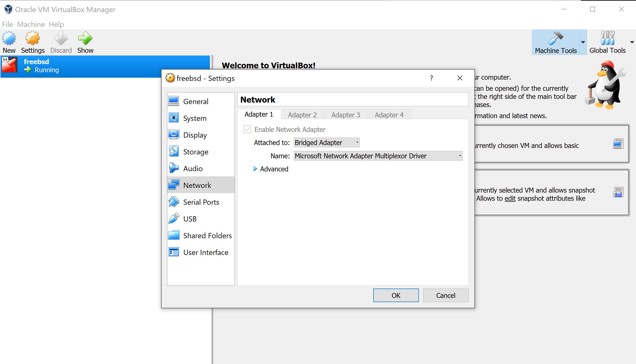
Task: Open the USB settings category
Action: point(189,219)
